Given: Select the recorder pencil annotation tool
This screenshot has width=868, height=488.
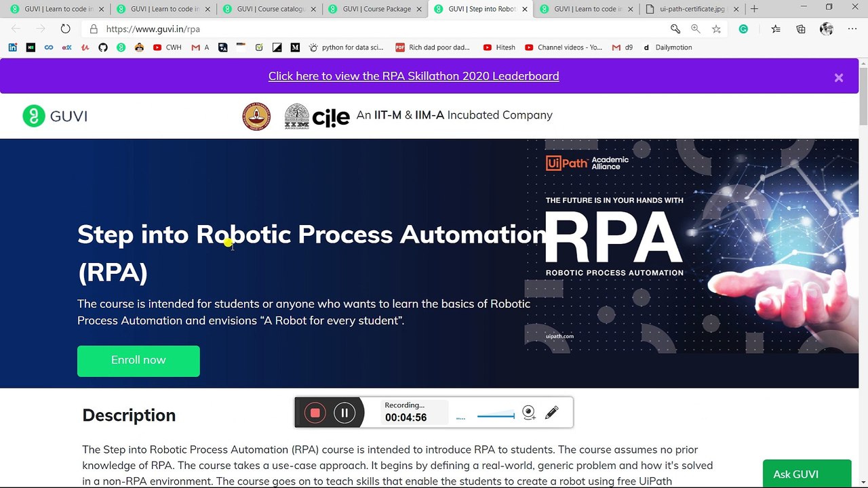Looking at the screenshot, I should (x=551, y=412).
